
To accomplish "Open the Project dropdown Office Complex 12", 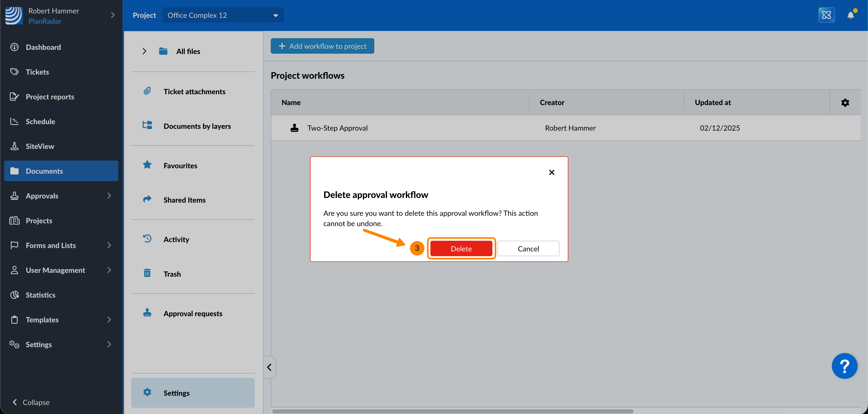I will [x=223, y=15].
